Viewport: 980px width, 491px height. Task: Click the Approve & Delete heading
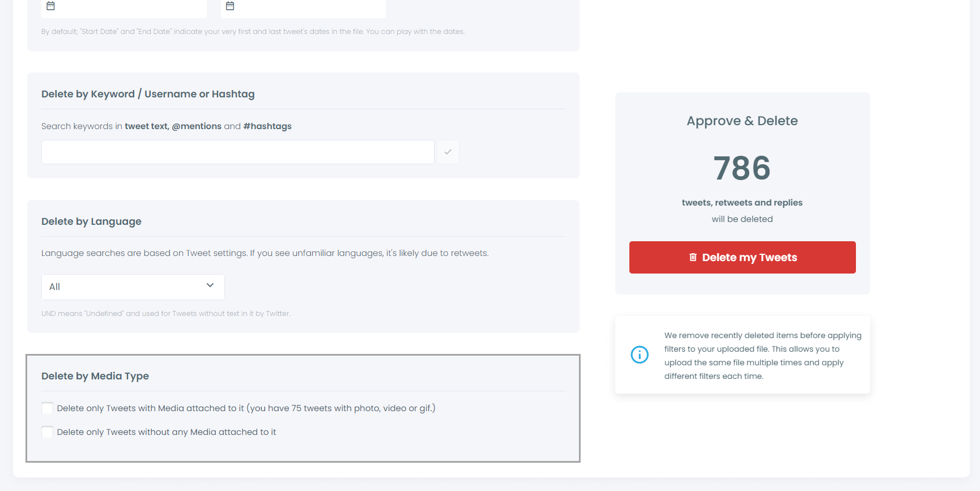pyautogui.click(x=742, y=121)
